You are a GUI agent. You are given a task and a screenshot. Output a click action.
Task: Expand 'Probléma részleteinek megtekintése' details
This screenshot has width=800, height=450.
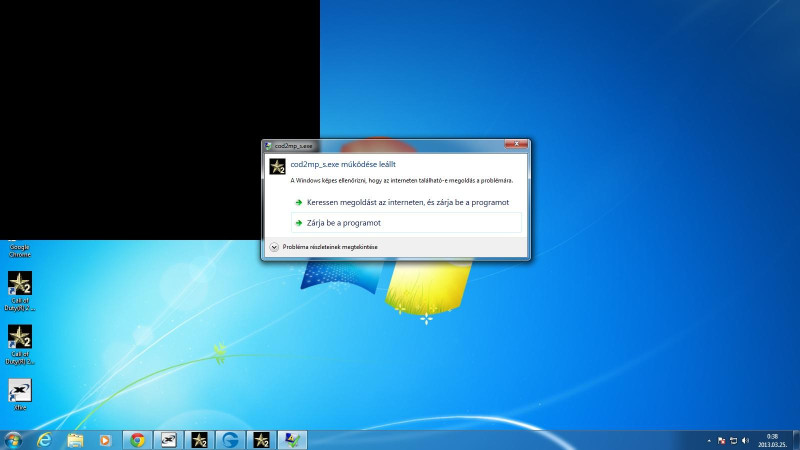(324, 247)
